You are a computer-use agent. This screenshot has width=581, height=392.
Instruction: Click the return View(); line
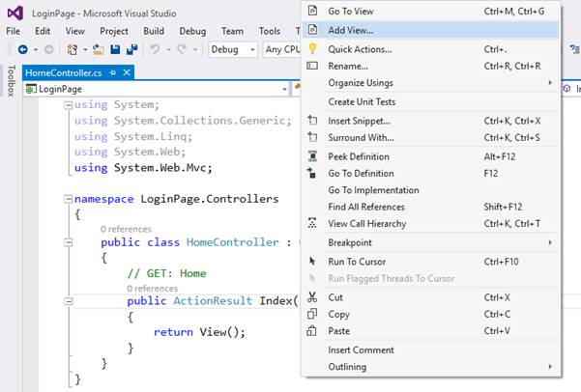(x=199, y=332)
